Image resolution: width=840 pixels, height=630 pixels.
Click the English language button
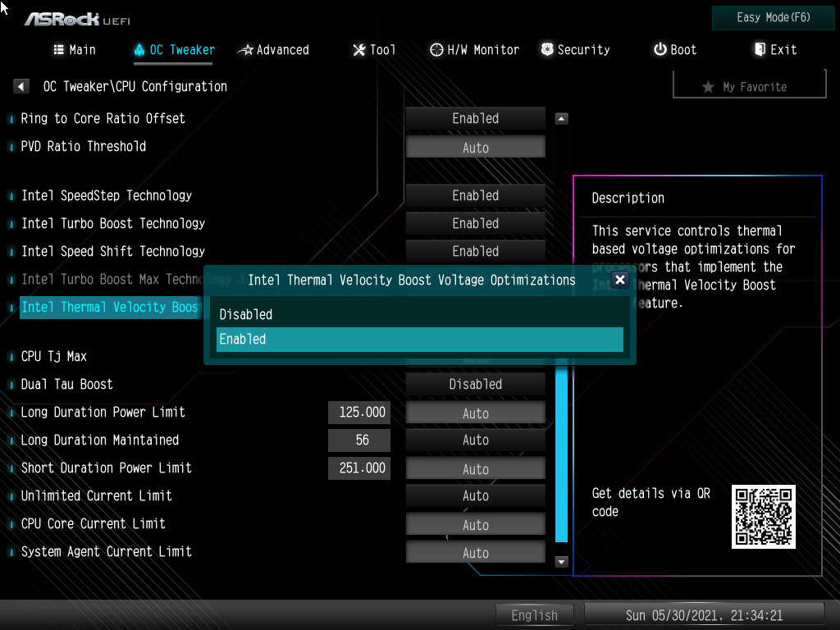coord(535,615)
